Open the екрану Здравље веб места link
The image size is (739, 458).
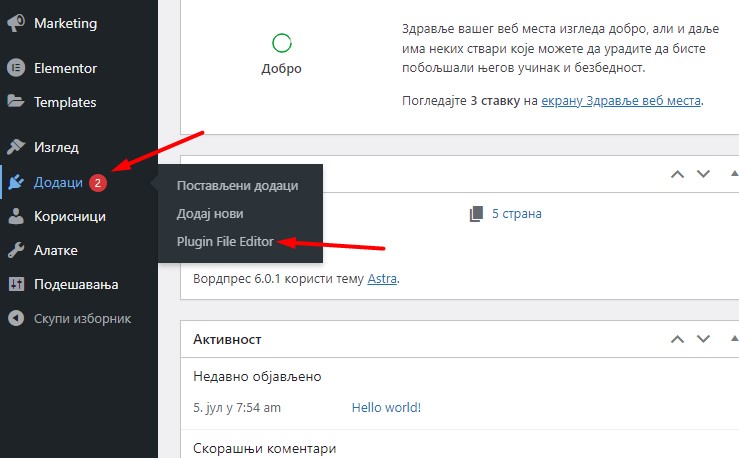621,101
